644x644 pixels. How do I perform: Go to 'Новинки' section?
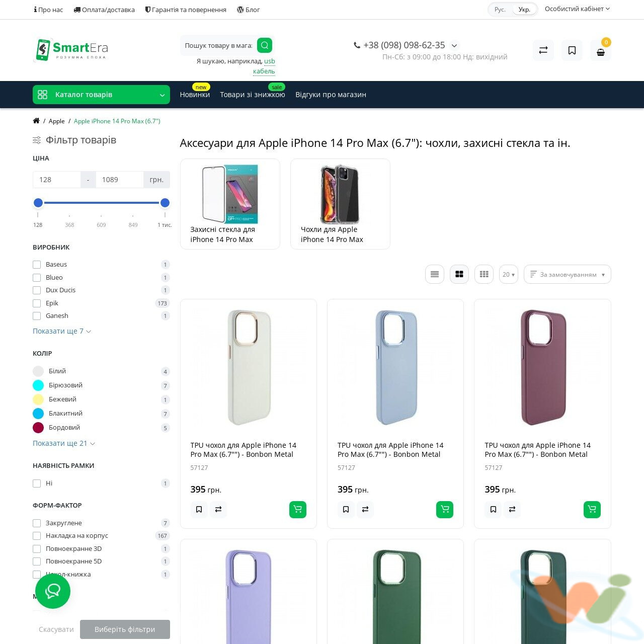195,95
